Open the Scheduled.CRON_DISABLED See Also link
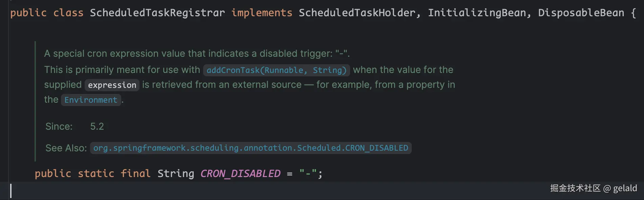The height and width of the screenshot is (200, 644). coord(251,148)
